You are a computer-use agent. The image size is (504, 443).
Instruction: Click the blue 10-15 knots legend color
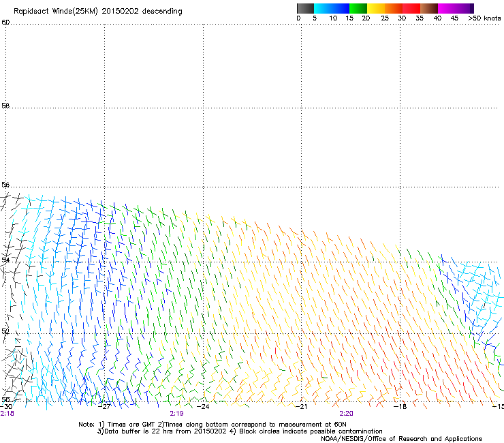[341, 8]
